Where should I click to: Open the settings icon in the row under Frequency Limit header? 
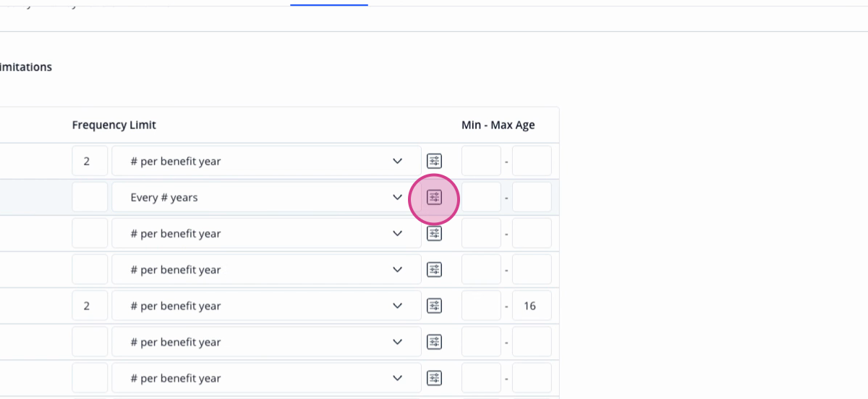pyautogui.click(x=434, y=161)
